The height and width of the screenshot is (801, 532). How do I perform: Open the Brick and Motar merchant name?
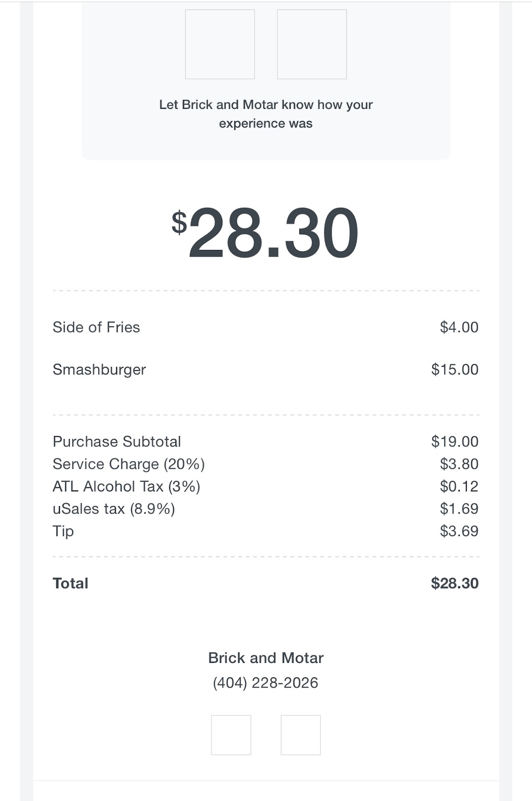(266, 658)
